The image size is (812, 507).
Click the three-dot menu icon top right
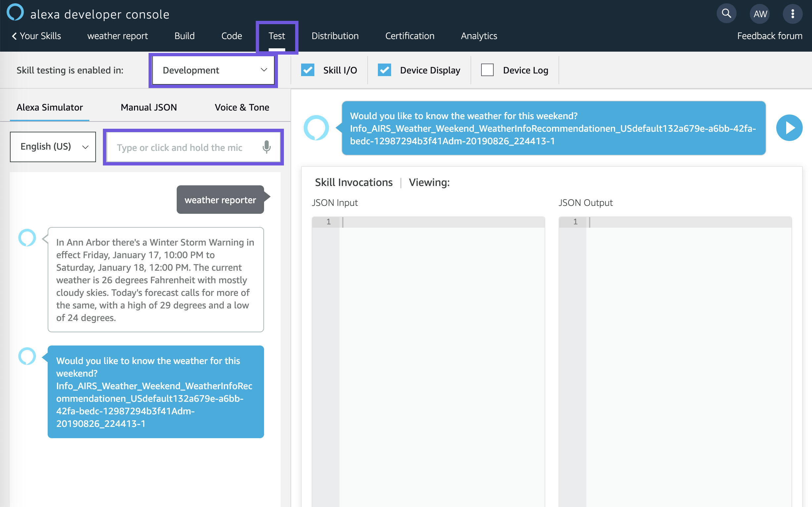click(x=792, y=13)
